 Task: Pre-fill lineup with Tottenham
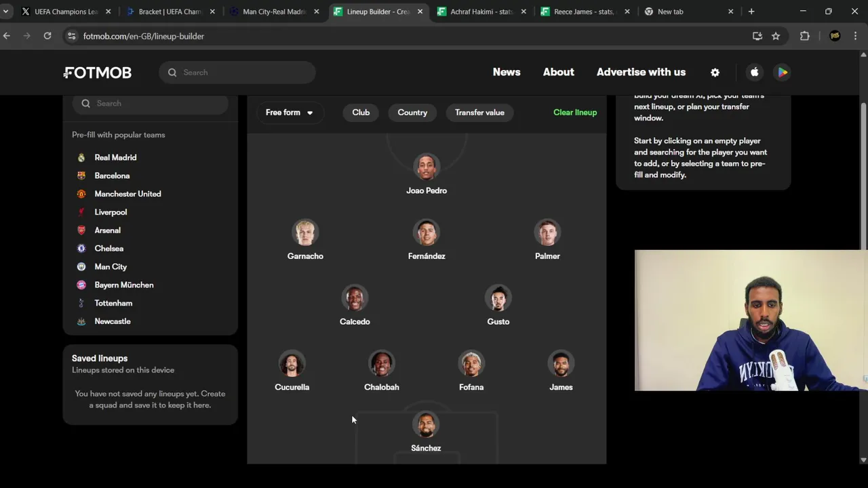(x=114, y=303)
